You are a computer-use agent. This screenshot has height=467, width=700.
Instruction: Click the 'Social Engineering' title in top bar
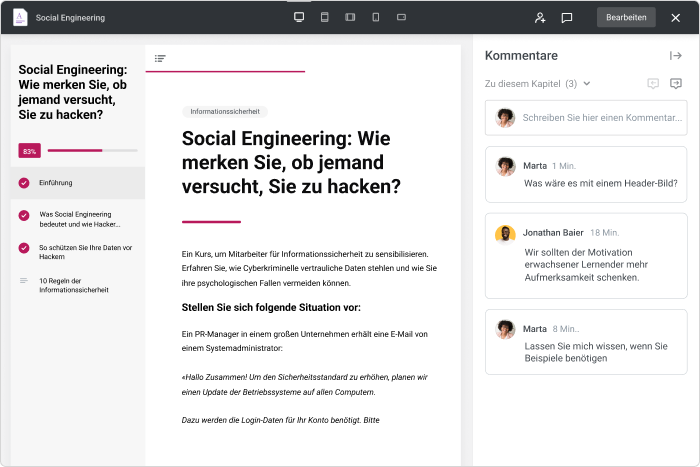pos(70,18)
